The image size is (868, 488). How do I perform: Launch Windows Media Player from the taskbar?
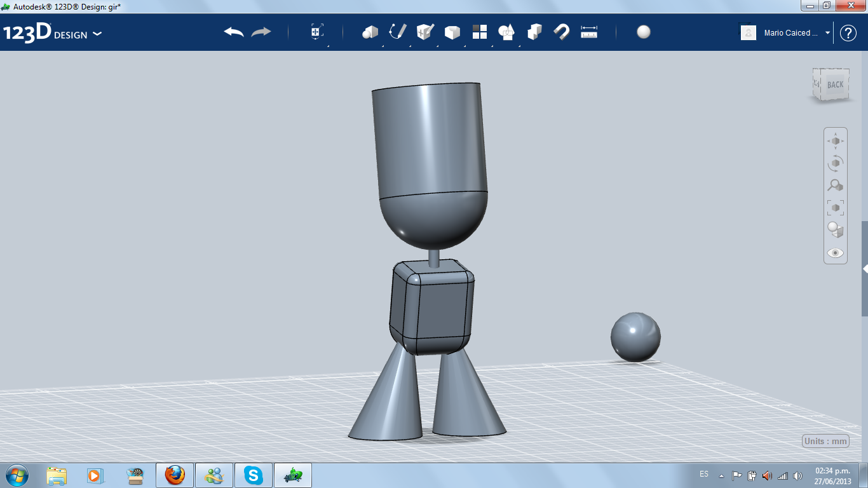[95, 475]
